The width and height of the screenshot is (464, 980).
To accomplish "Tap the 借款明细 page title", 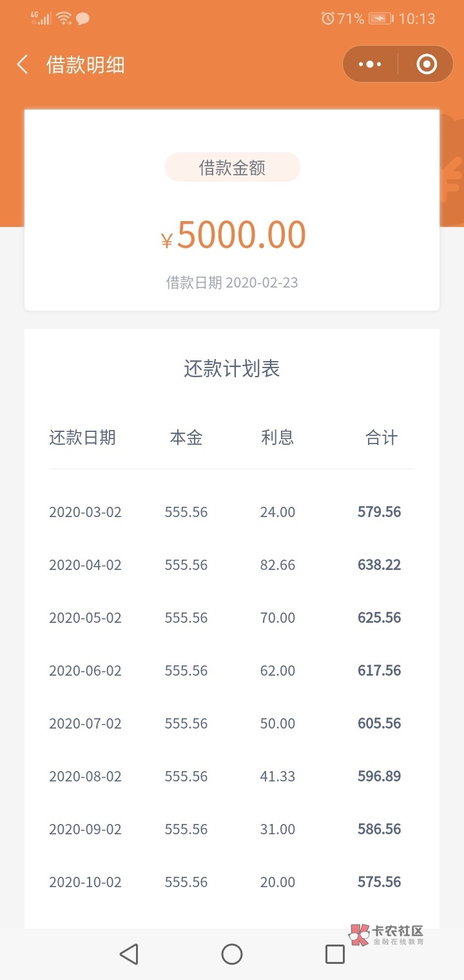I will pos(85,65).
